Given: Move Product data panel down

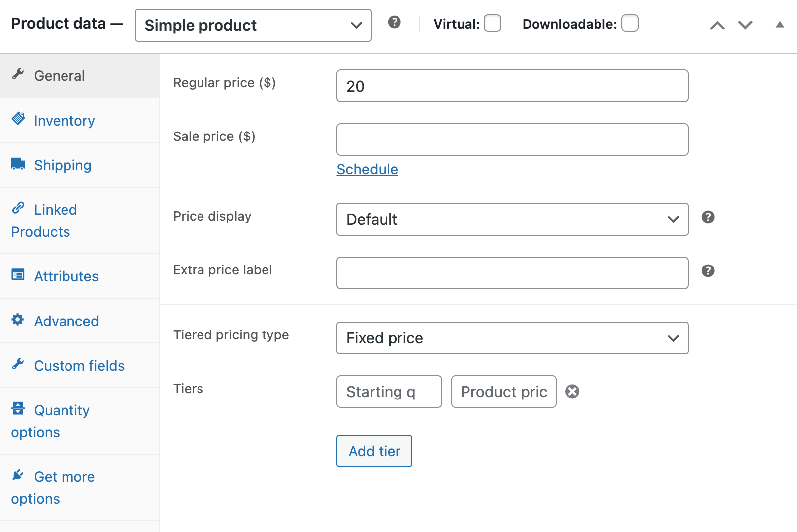Looking at the screenshot, I should pyautogui.click(x=745, y=25).
